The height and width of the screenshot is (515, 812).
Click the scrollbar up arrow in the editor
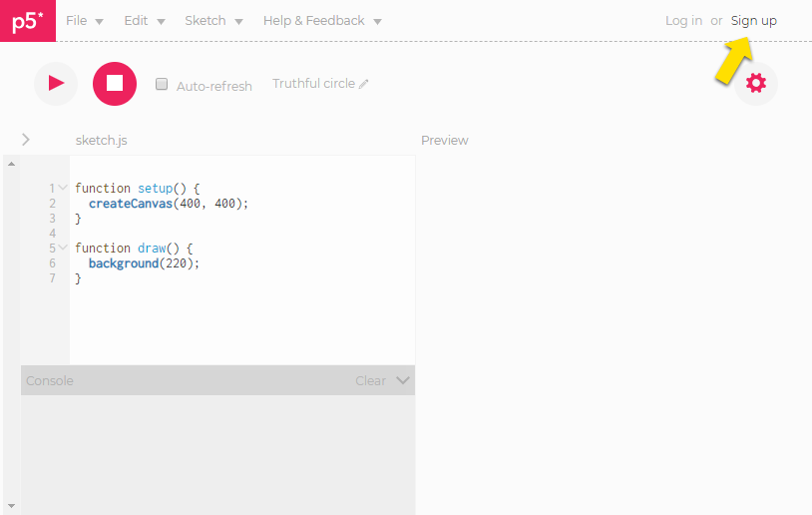pyautogui.click(x=11, y=164)
